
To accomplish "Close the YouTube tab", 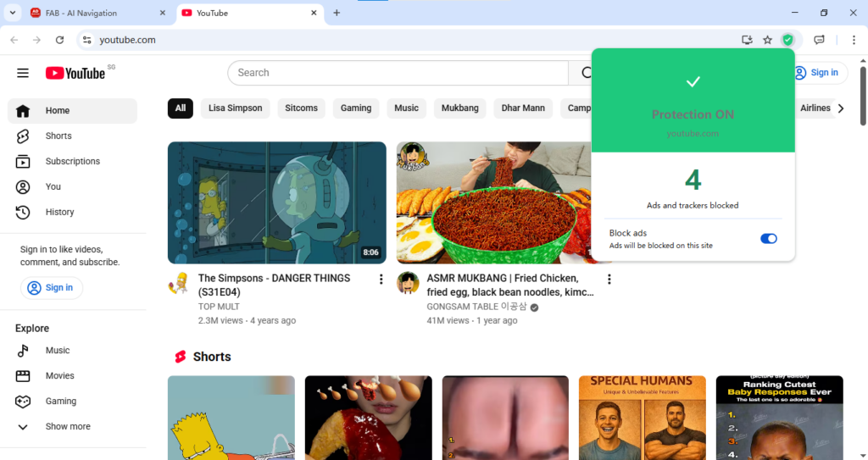I will coord(314,13).
